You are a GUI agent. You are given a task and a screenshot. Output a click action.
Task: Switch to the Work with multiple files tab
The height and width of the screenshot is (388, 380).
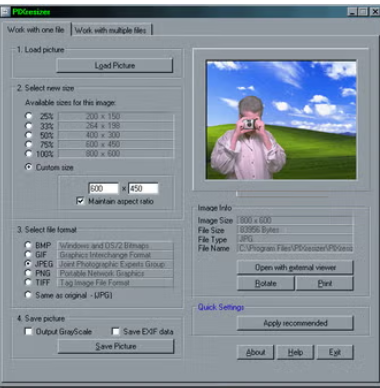point(111,30)
